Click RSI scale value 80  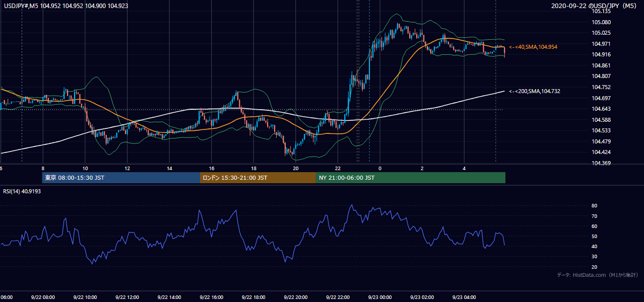(x=595, y=206)
